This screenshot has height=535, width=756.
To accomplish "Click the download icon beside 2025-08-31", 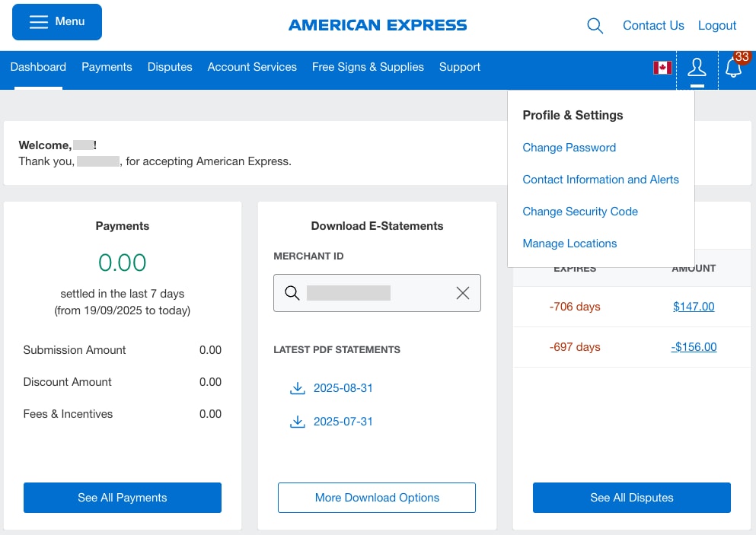I will (x=298, y=388).
